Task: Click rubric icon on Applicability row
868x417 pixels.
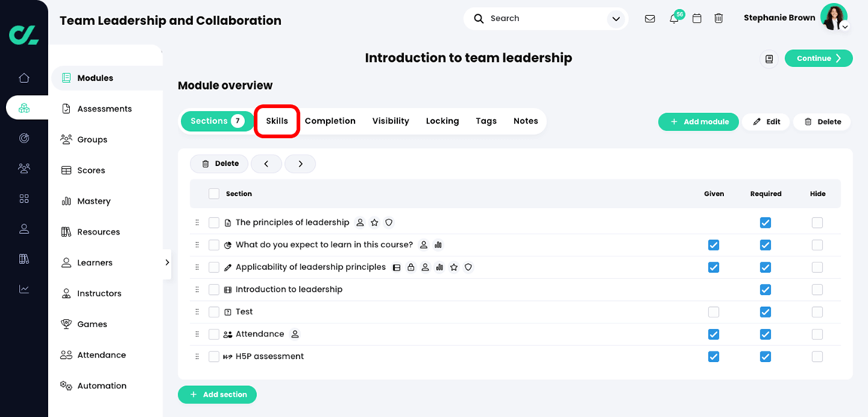Action: 396,267
